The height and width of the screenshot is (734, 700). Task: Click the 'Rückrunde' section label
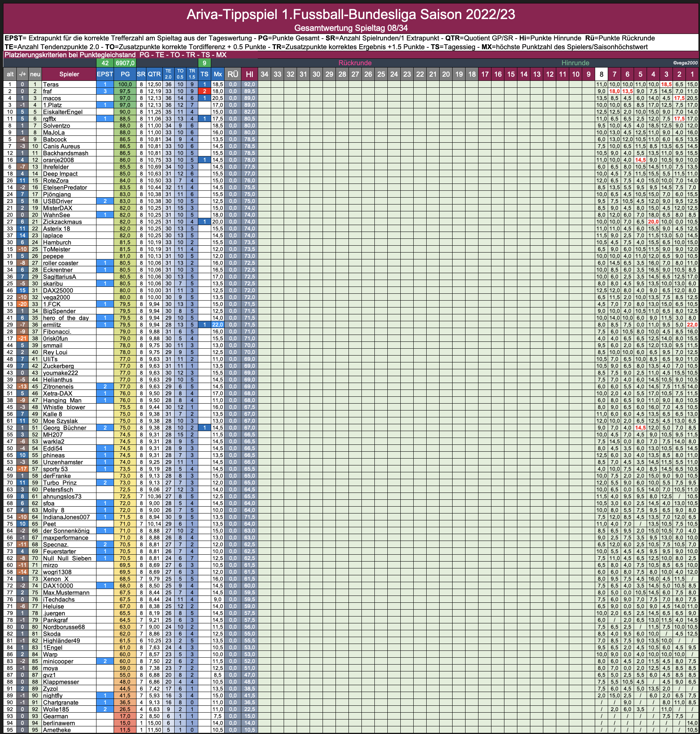point(355,63)
